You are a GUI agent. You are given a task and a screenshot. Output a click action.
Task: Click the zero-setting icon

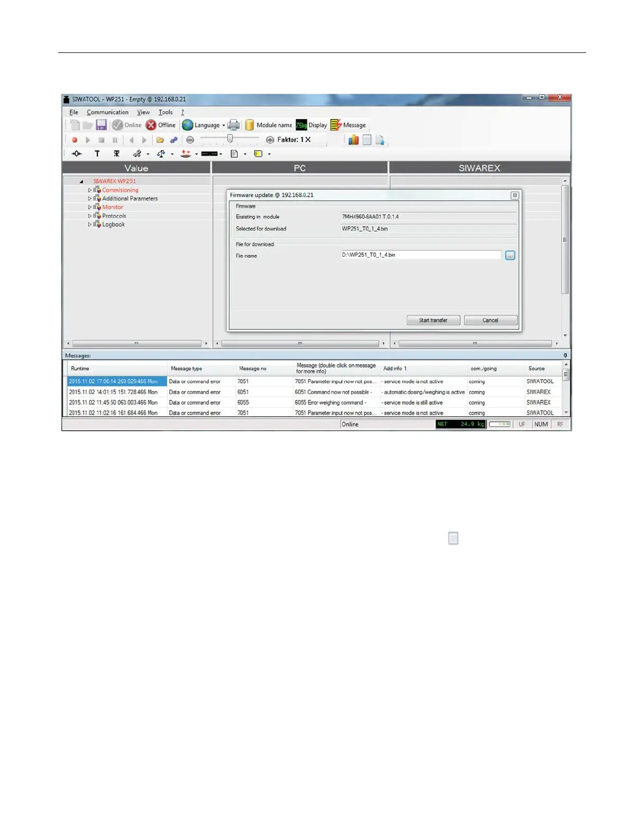tap(77, 153)
